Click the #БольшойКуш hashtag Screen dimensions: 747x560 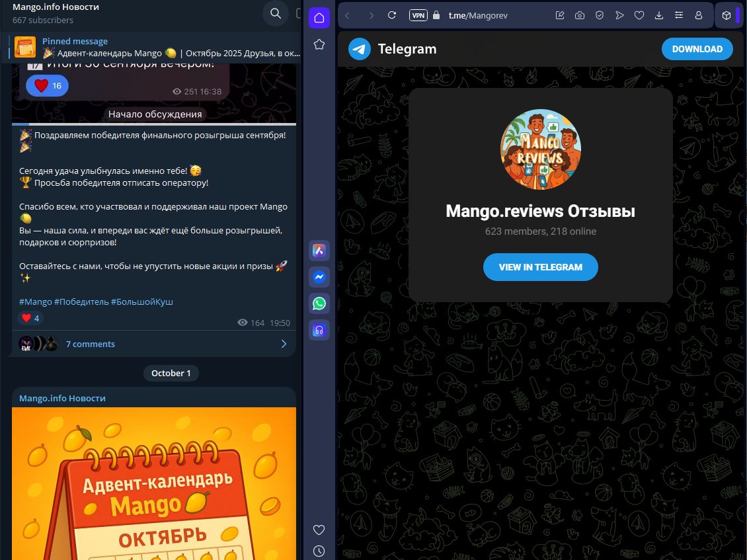point(142,301)
